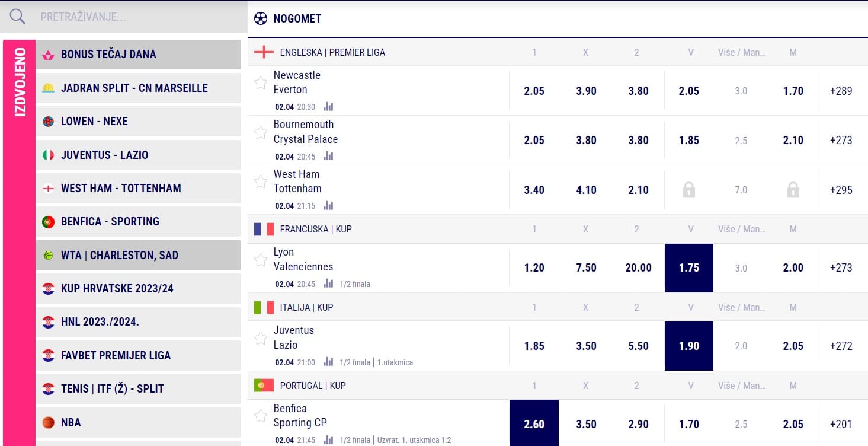The height and width of the screenshot is (446, 868).
Task: Expand +201 markets for Benfica match
Action: point(841,424)
